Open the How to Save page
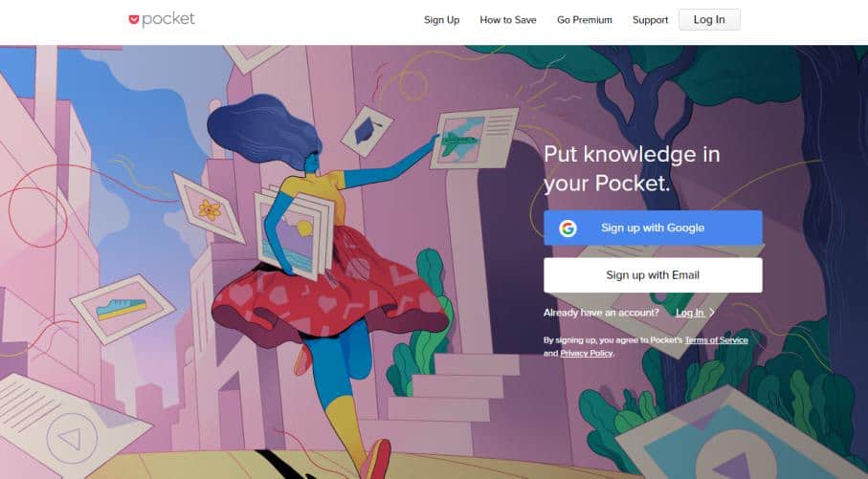868x479 pixels. pos(508,20)
